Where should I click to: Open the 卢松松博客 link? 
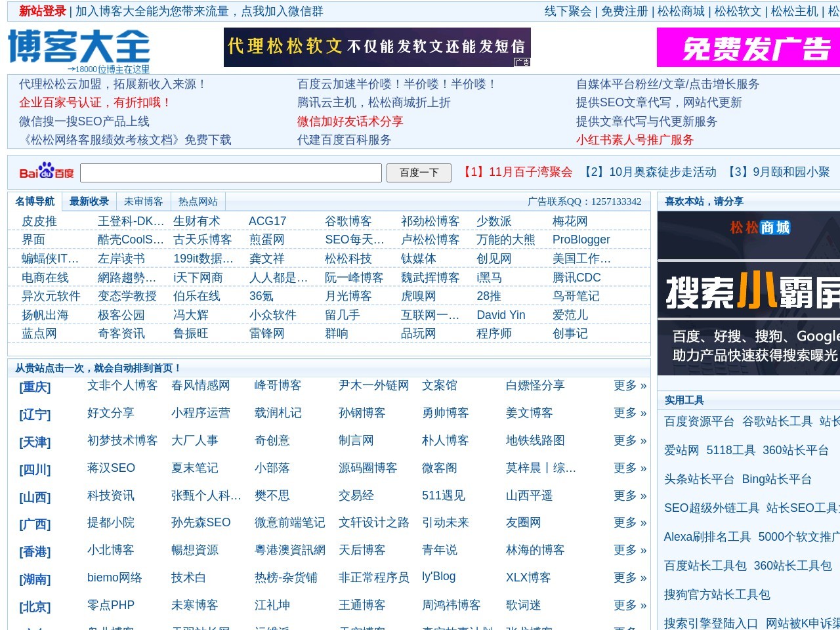tap(430, 240)
